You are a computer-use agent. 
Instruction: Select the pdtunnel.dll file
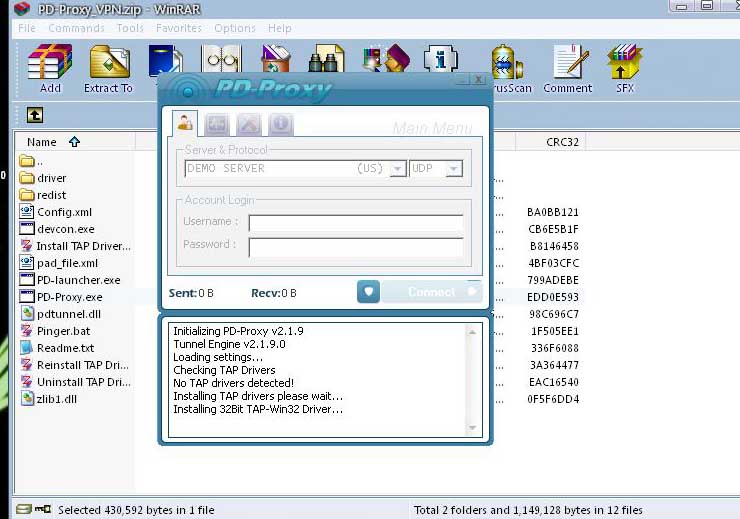click(60, 314)
